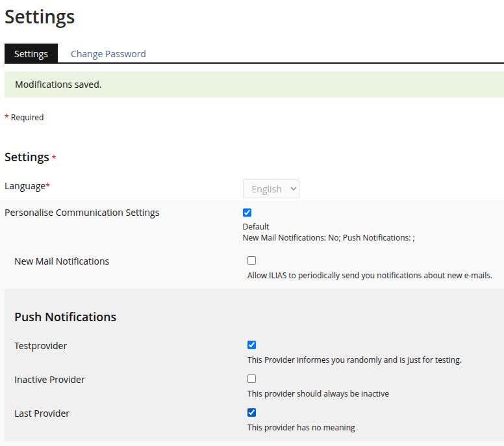Screen dimensions: 504x446
Task: Click the large Settings page title
Action: pyautogui.click(x=40, y=17)
